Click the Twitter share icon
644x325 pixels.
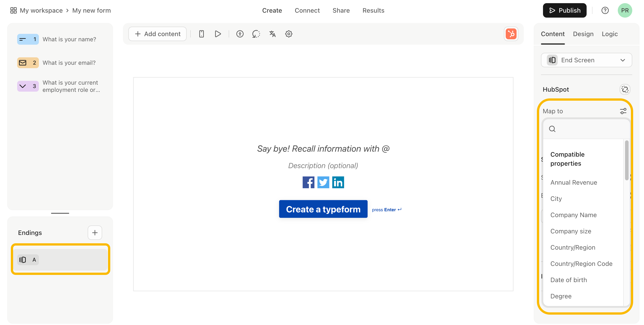click(323, 182)
